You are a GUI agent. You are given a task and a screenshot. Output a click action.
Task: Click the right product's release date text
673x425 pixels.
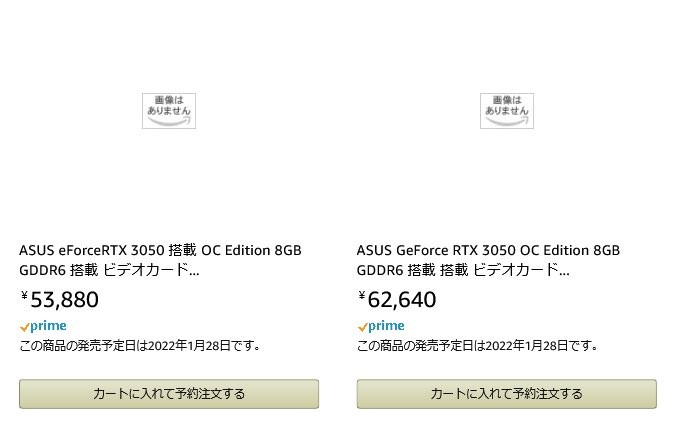pos(478,346)
